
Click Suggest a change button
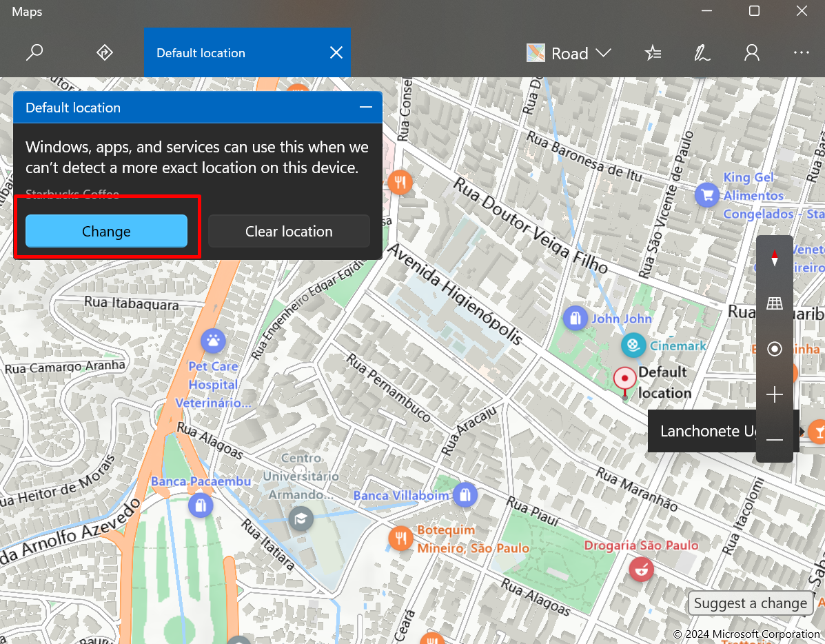750,603
